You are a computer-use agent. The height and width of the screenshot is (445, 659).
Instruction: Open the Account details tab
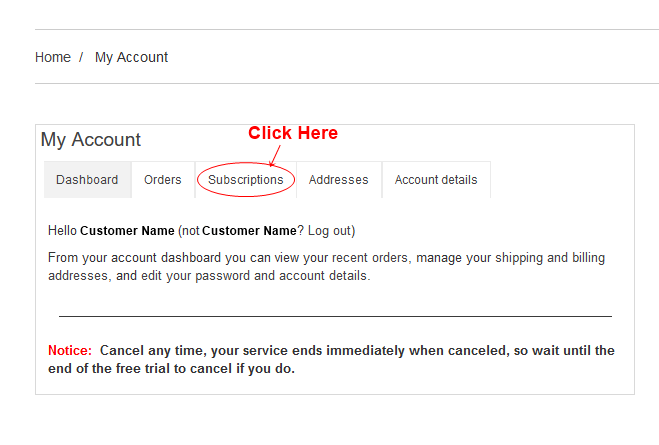point(436,180)
